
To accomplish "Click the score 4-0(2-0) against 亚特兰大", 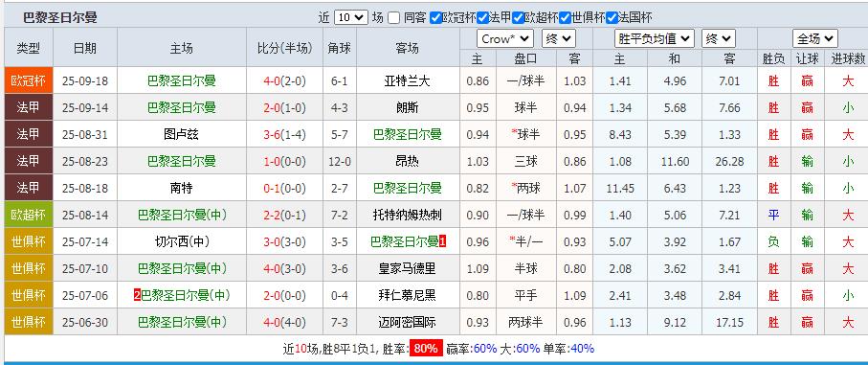I will (284, 80).
